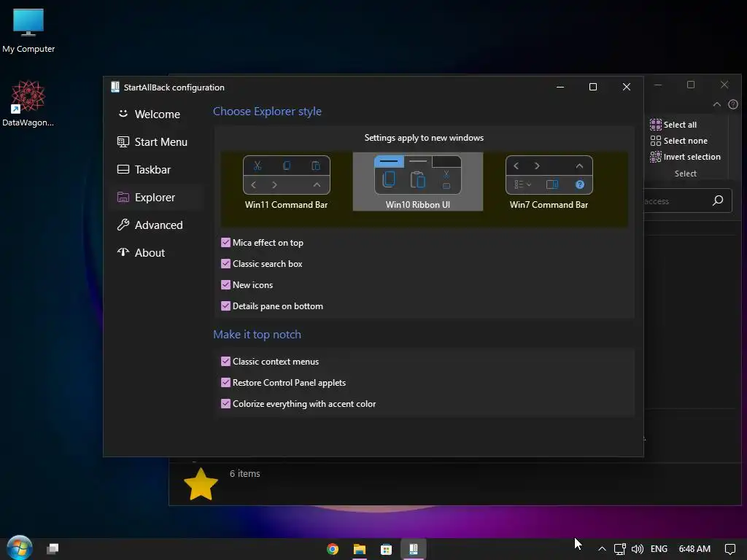Toggle Mica effect on top checkbox
The width and height of the screenshot is (747, 560).
226,243
